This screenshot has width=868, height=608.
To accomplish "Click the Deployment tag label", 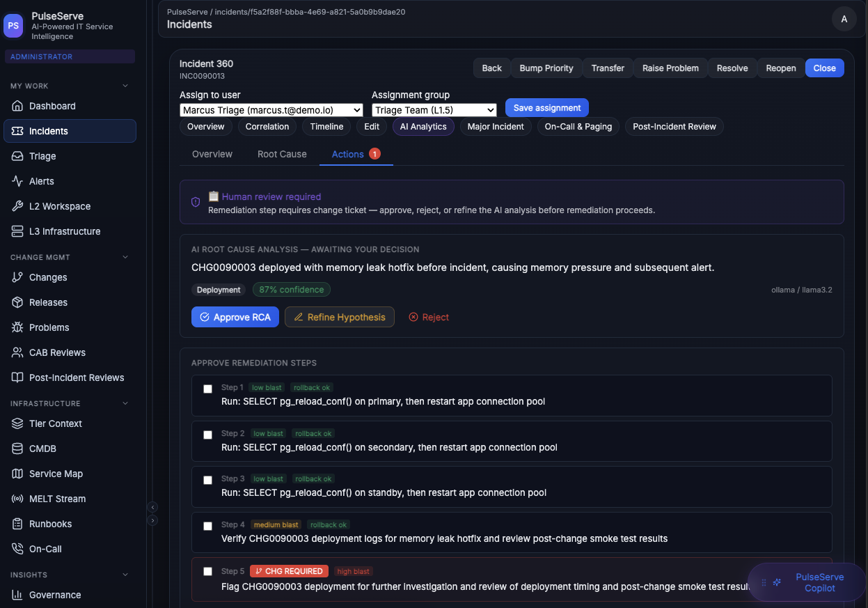I will [219, 290].
